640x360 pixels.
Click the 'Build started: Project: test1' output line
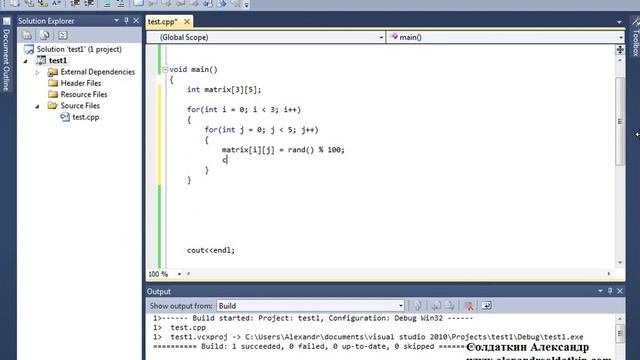tap(313, 318)
